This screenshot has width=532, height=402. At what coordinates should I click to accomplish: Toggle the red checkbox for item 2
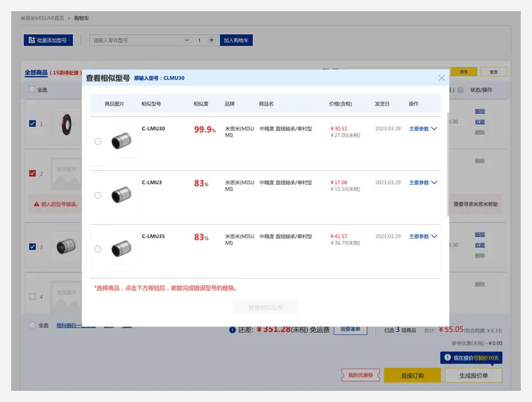click(x=32, y=174)
